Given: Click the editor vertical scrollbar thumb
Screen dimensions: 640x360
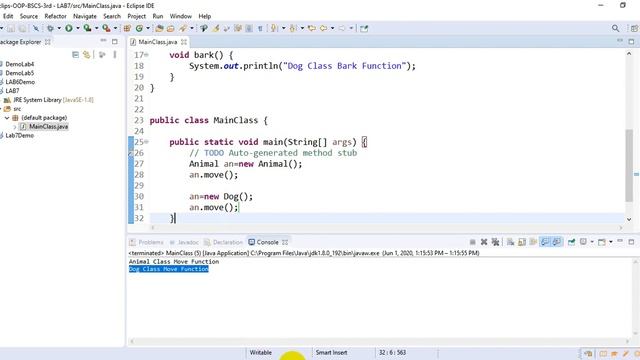Looking at the screenshot, I should click(629, 165).
